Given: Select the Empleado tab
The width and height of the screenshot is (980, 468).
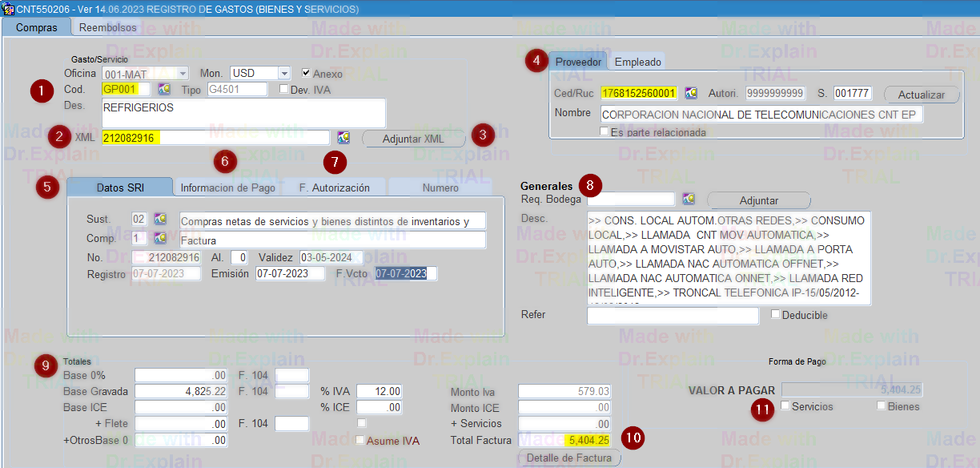Looking at the screenshot, I should pyautogui.click(x=638, y=62).
